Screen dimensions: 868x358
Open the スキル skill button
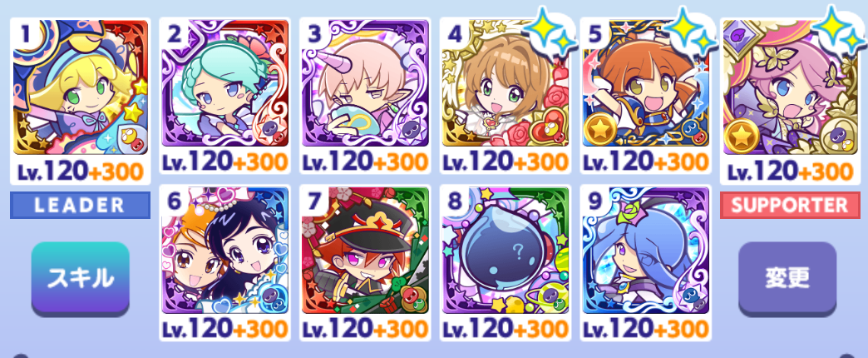pos(81,278)
